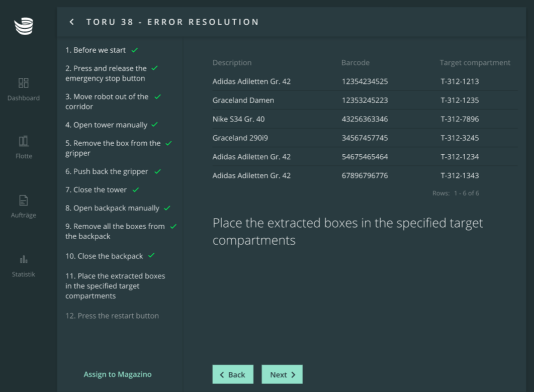Open the Aufträge document icon
Viewport: 534px width, 392px height.
(24, 201)
